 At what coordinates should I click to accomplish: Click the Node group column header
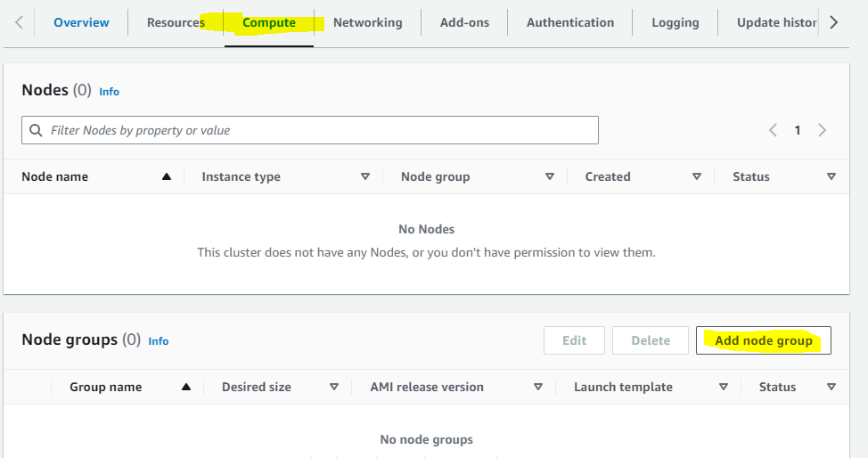[x=435, y=176]
